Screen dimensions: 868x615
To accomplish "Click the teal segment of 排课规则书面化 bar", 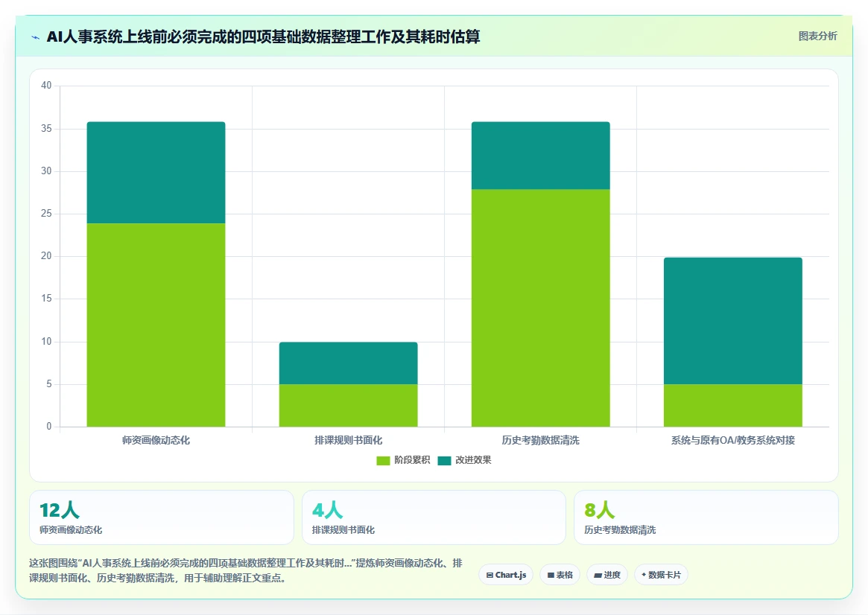I will [348, 363].
